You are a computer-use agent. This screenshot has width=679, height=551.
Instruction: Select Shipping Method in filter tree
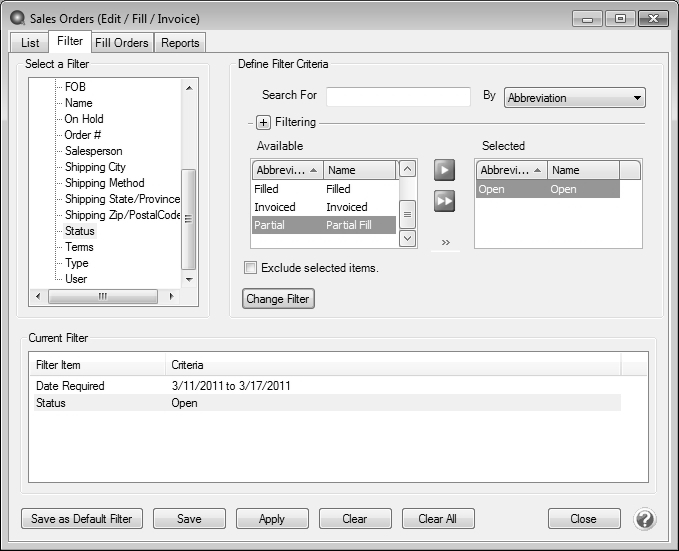104,183
